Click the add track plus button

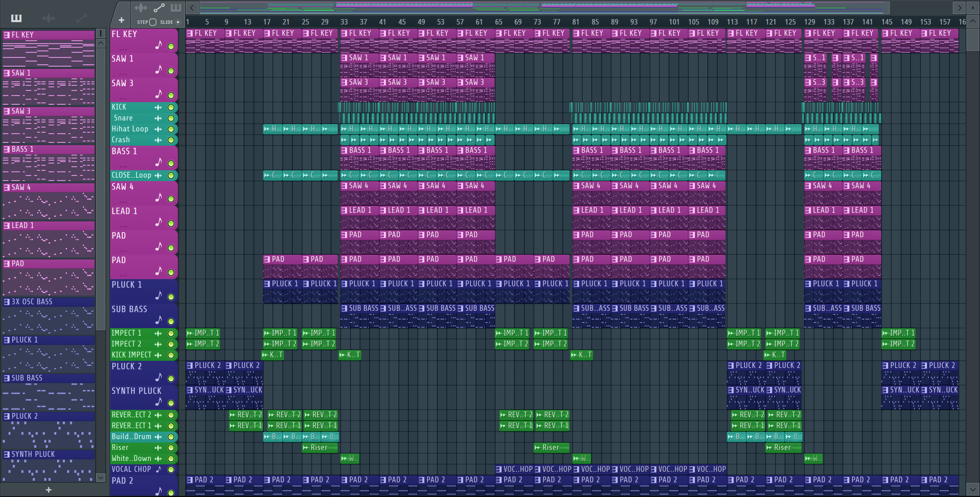coord(121,20)
